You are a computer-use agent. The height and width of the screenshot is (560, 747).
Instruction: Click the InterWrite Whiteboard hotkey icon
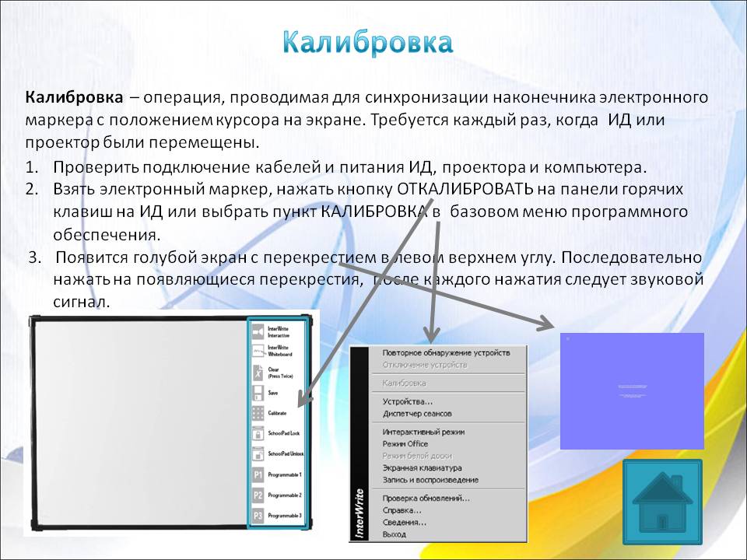coord(258,351)
